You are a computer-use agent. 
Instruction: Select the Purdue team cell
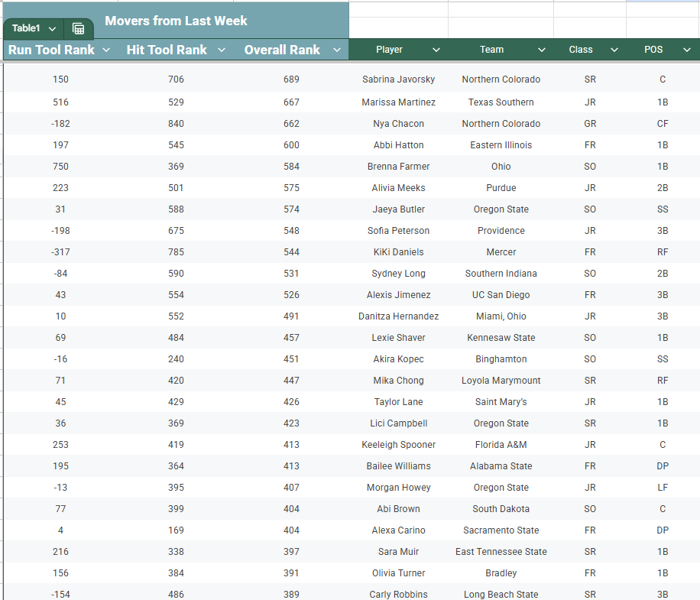501,188
